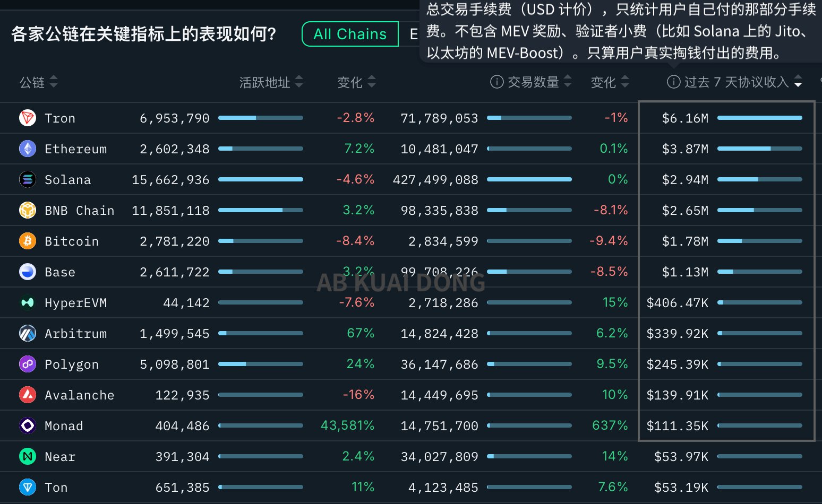822x504 pixels.
Task: Sort by 交易数量 column arrows
Action: point(568,82)
